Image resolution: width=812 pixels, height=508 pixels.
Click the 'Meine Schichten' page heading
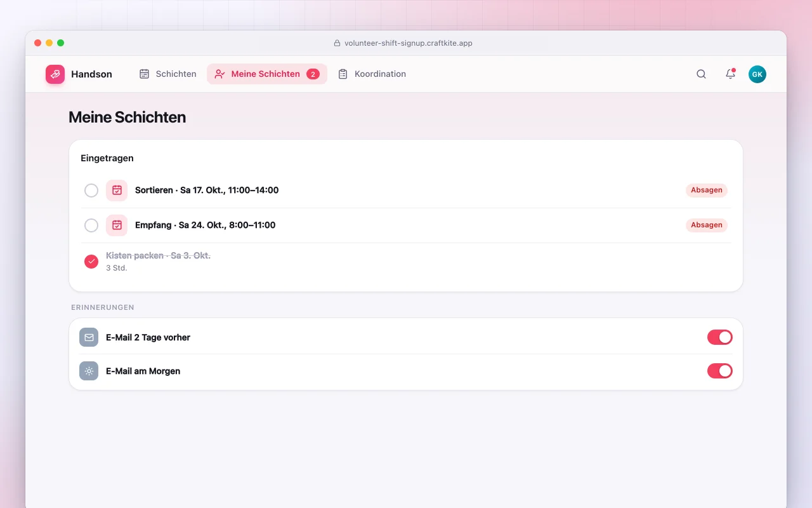click(127, 117)
